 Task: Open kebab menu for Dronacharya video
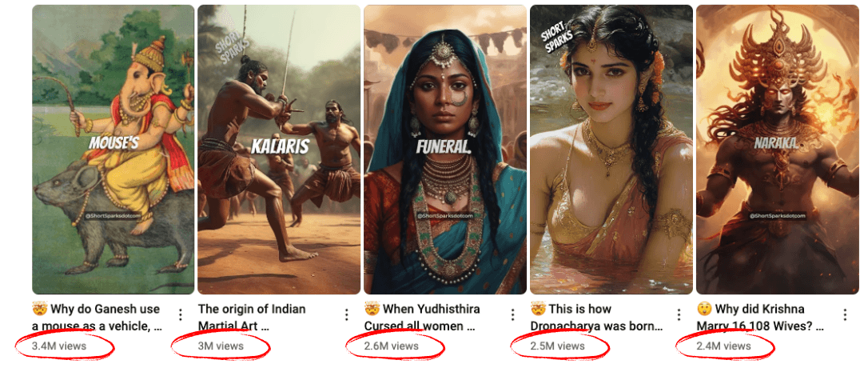pyautogui.click(x=679, y=314)
